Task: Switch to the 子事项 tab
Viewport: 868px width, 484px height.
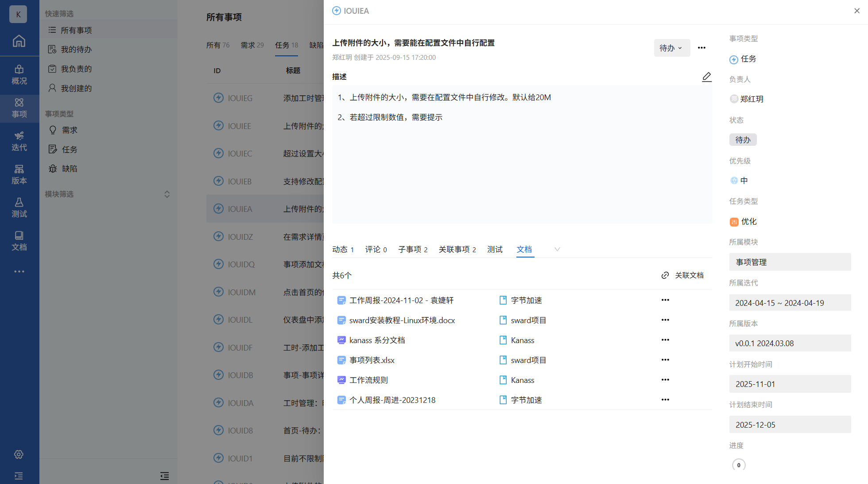Action: (x=412, y=250)
